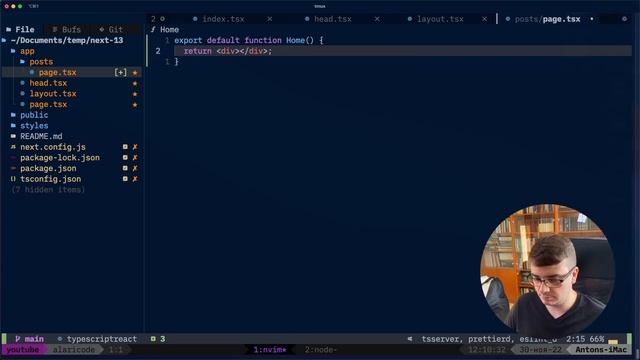The width and height of the screenshot is (640, 360).
Task: Collapse the app folder
Action: click(27, 51)
